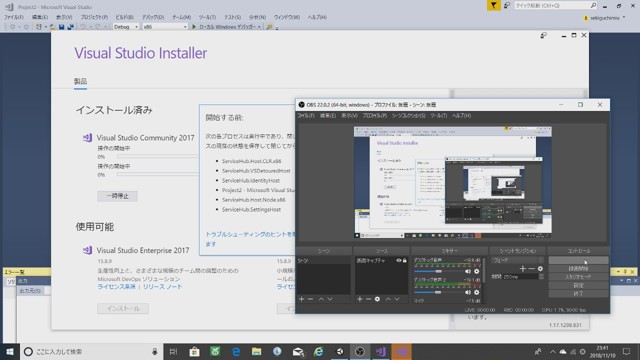Image resolution: width=640 pixels, height=360 pixels.
Task: Click Quick Launch search box
Action: [x=556, y=5]
